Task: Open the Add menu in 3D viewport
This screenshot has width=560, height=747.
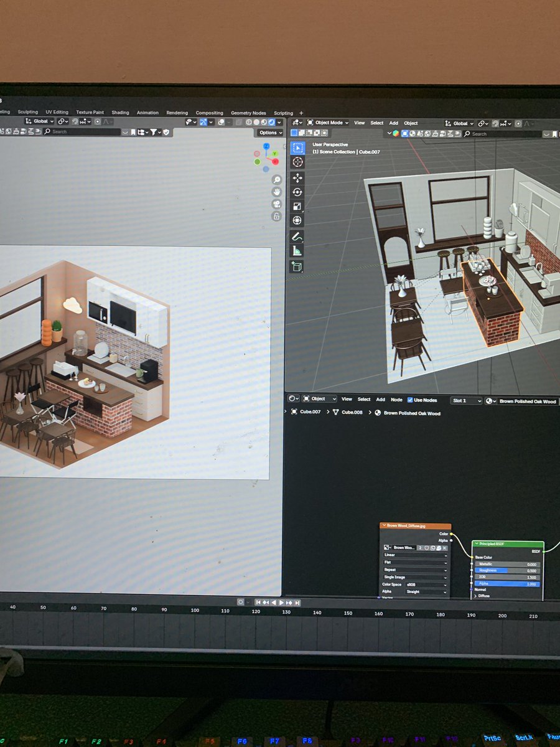Action: click(x=393, y=123)
